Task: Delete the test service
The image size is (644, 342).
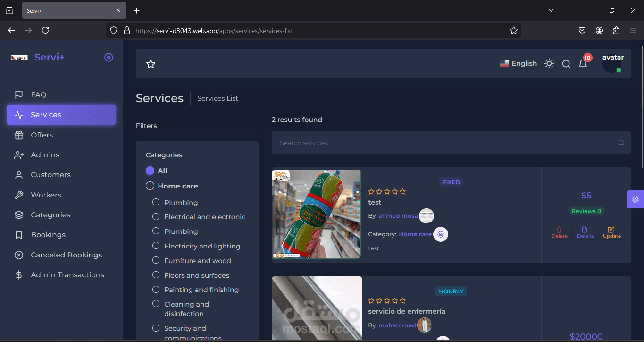Action: (560, 232)
